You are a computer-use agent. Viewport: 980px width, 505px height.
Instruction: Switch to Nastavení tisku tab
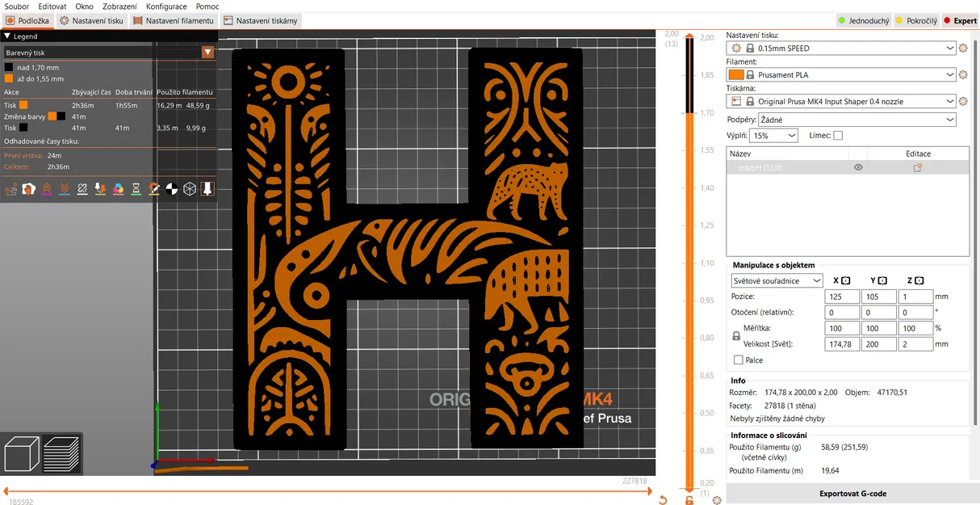(91, 20)
